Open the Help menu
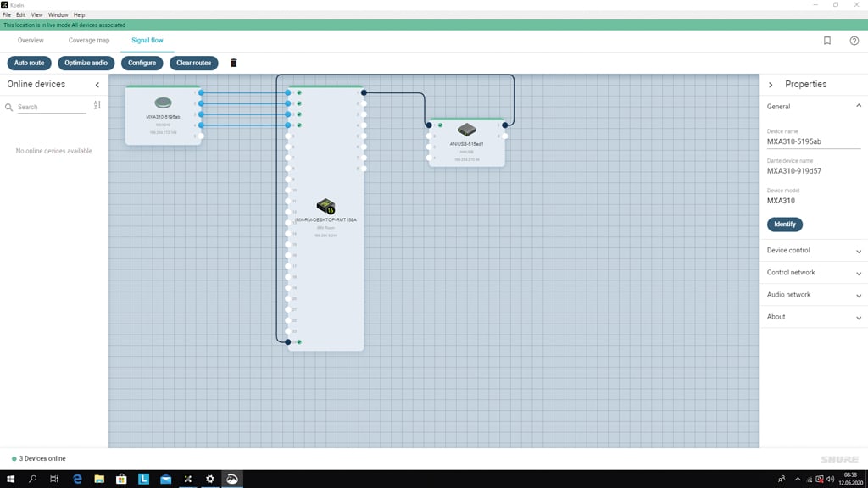The image size is (868, 488). (x=79, y=15)
